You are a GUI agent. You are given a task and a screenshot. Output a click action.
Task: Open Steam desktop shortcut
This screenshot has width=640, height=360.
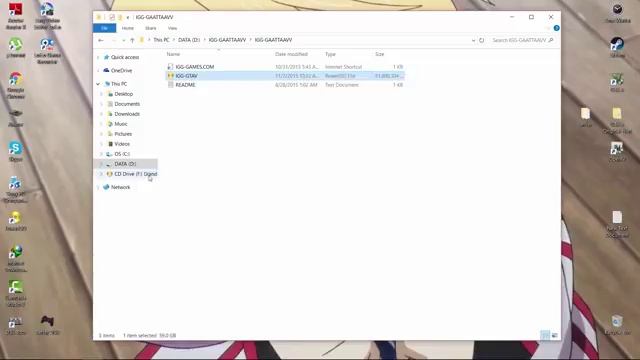click(617, 47)
